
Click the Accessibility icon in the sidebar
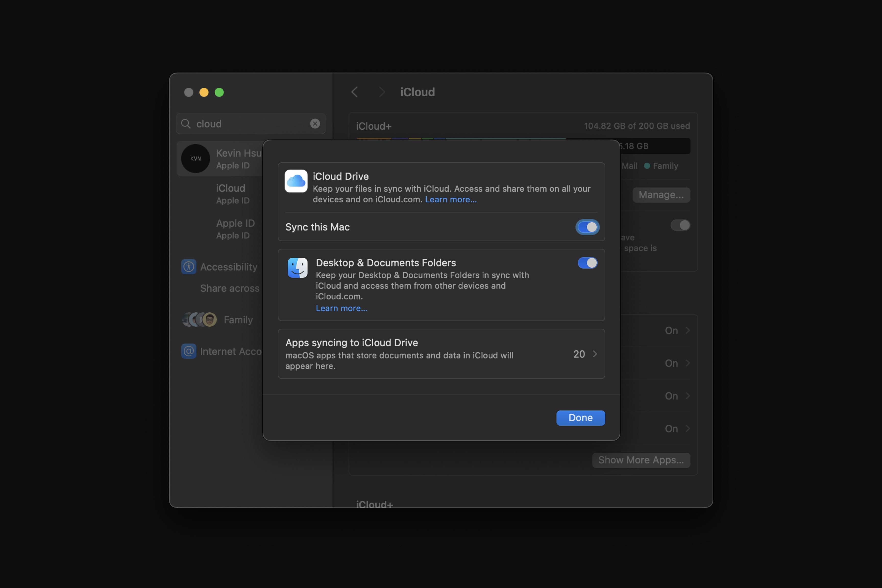[189, 267]
